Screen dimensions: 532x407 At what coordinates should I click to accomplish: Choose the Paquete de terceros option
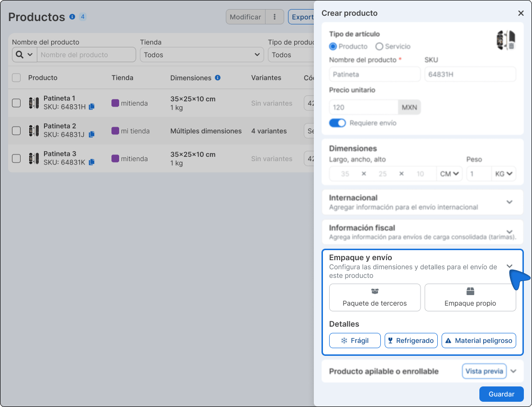pyautogui.click(x=375, y=297)
